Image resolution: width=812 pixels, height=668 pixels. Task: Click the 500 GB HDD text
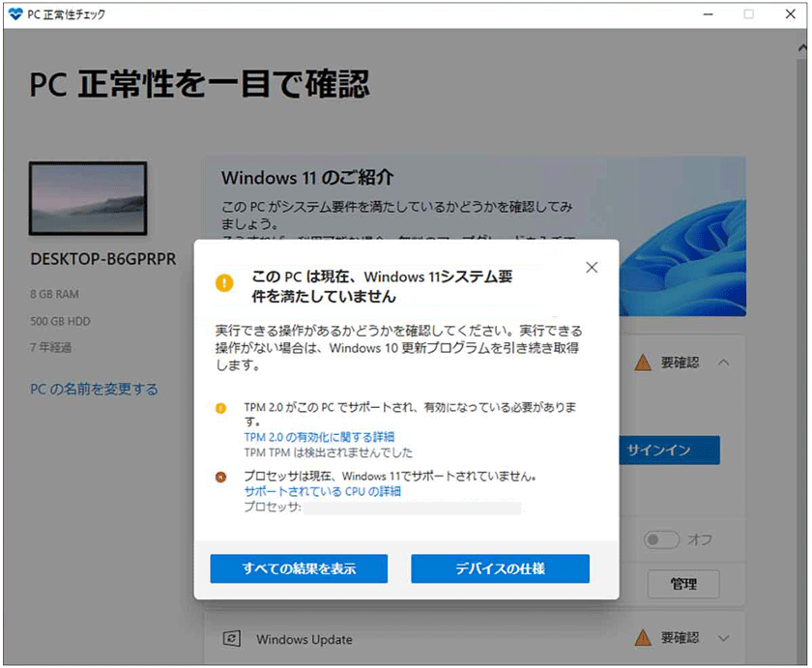(60, 321)
